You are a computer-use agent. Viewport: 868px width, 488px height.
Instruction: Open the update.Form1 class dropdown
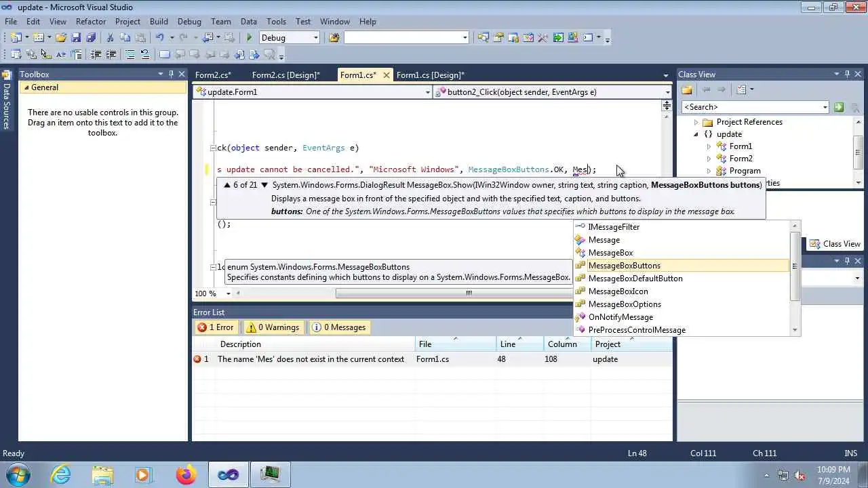pyautogui.click(x=427, y=92)
